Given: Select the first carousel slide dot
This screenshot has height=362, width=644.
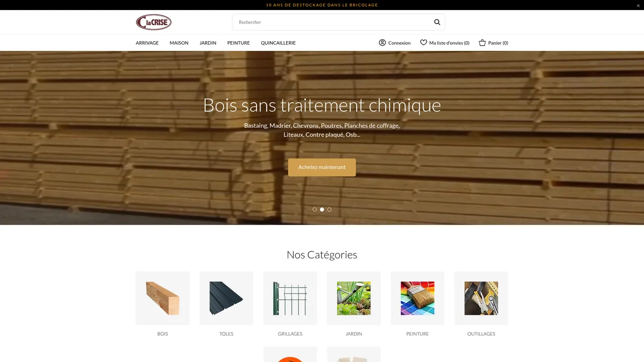Looking at the screenshot, I should tap(314, 210).
